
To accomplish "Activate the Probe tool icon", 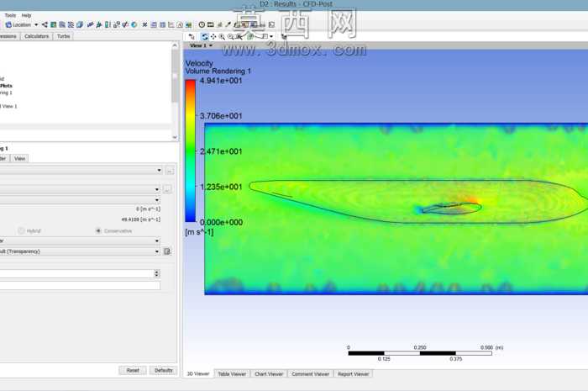I will click(228, 24).
